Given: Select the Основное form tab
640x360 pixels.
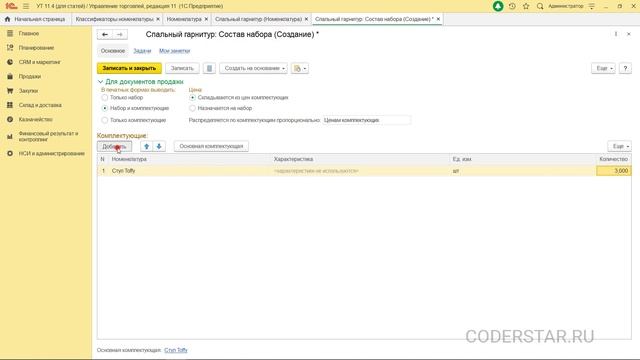Looking at the screenshot, I should [x=113, y=51].
